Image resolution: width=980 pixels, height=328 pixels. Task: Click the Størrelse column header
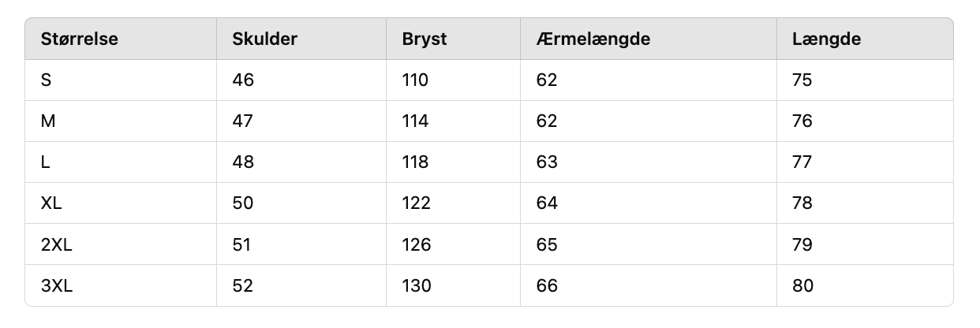click(x=79, y=39)
